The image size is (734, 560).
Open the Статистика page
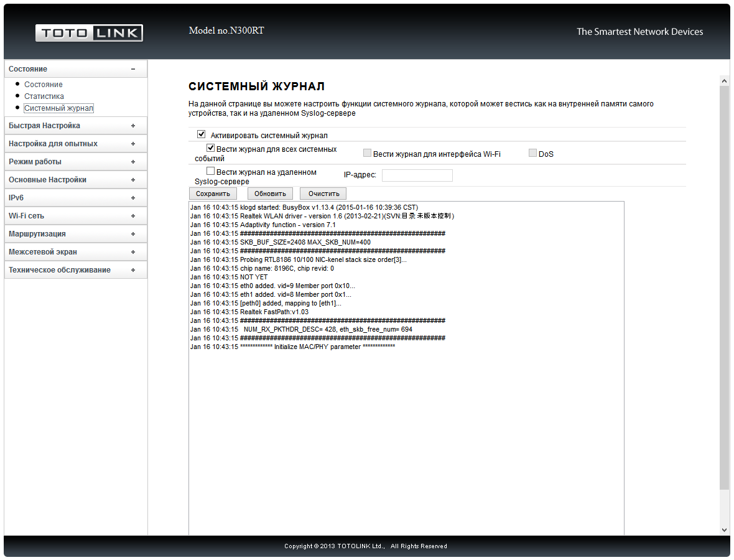pos(44,96)
